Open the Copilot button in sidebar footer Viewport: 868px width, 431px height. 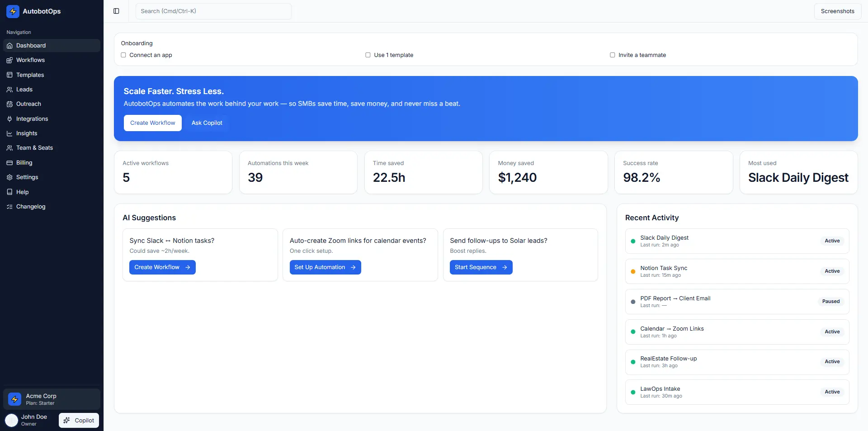[79, 421]
